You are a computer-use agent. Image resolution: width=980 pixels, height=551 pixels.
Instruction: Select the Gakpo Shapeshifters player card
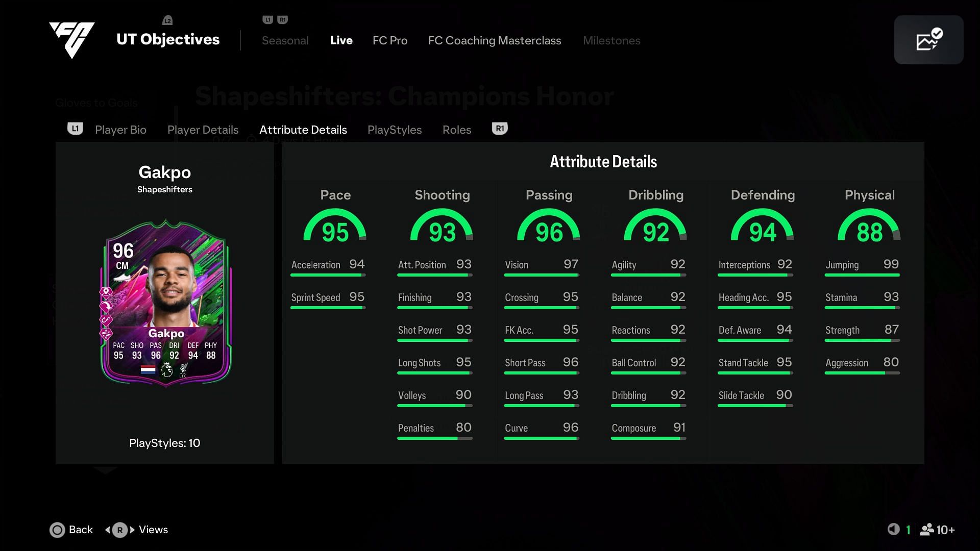pyautogui.click(x=165, y=304)
